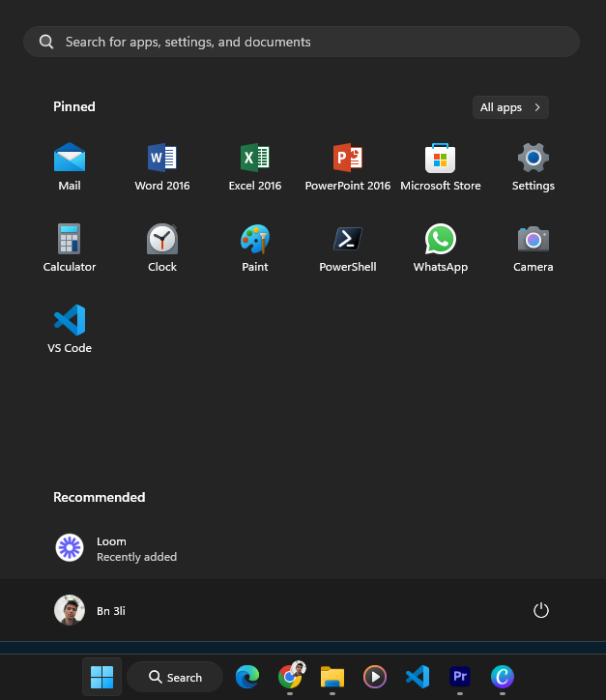The width and height of the screenshot is (606, 700).
Task: Start PowerPoint 2016
Action: click(348, 166)
